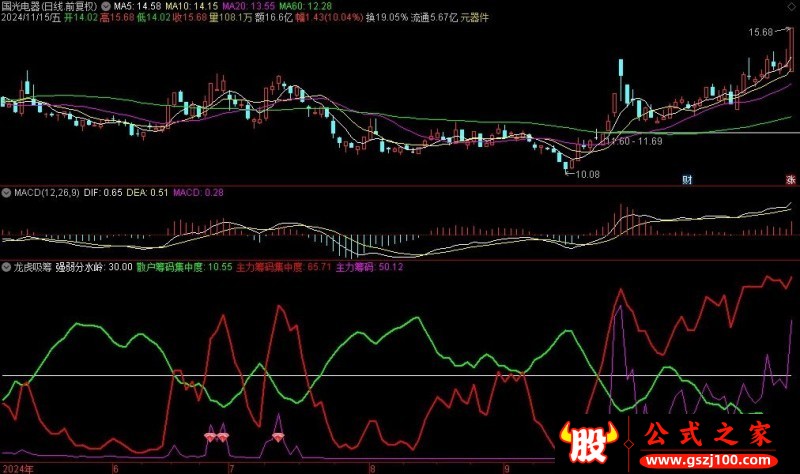Click the 15.68 high price marker
This screenshot has width=800, height=474.
[761, 33]
